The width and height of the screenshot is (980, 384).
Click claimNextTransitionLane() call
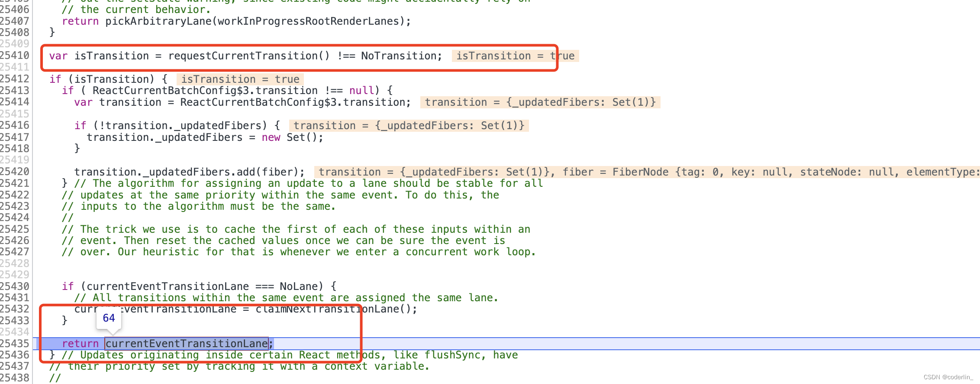(333, 309)
